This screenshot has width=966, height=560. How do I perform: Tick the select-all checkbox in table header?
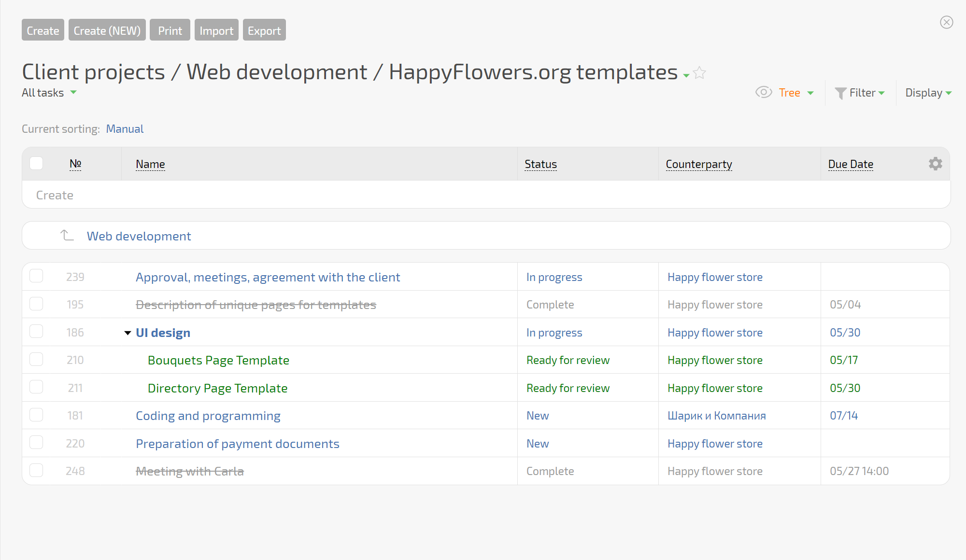[36, 164]
